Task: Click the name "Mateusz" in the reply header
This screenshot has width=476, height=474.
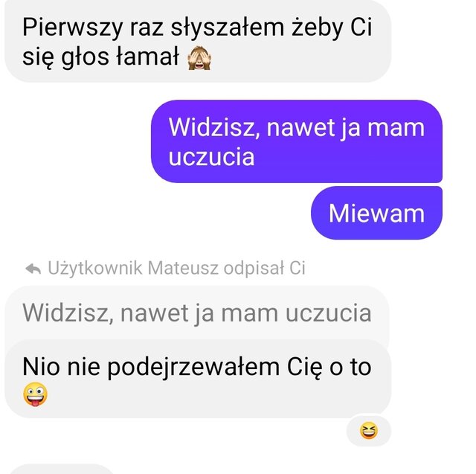Action: 183,268
